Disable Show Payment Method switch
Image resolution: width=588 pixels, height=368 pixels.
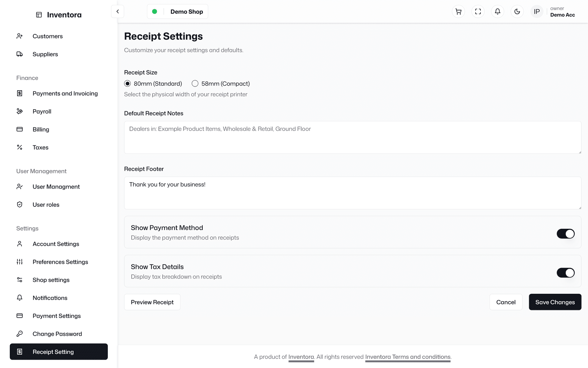pyautogui.click(x=566, y=234)
